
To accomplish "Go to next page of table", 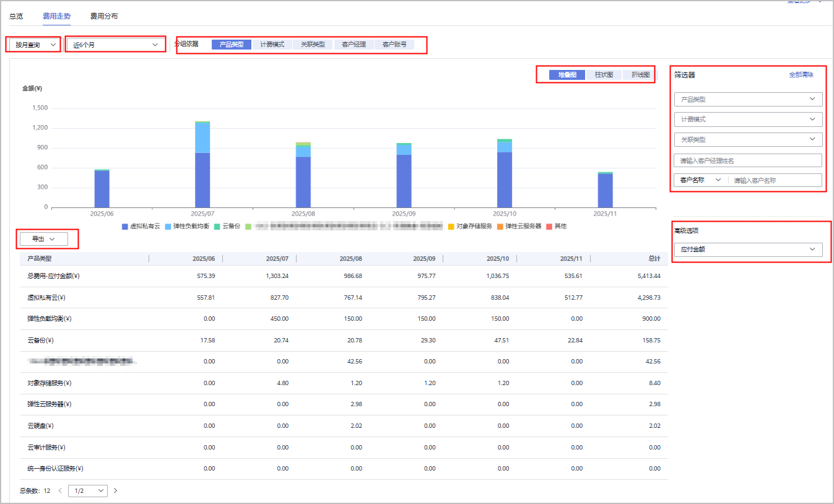I will [115, 490].
